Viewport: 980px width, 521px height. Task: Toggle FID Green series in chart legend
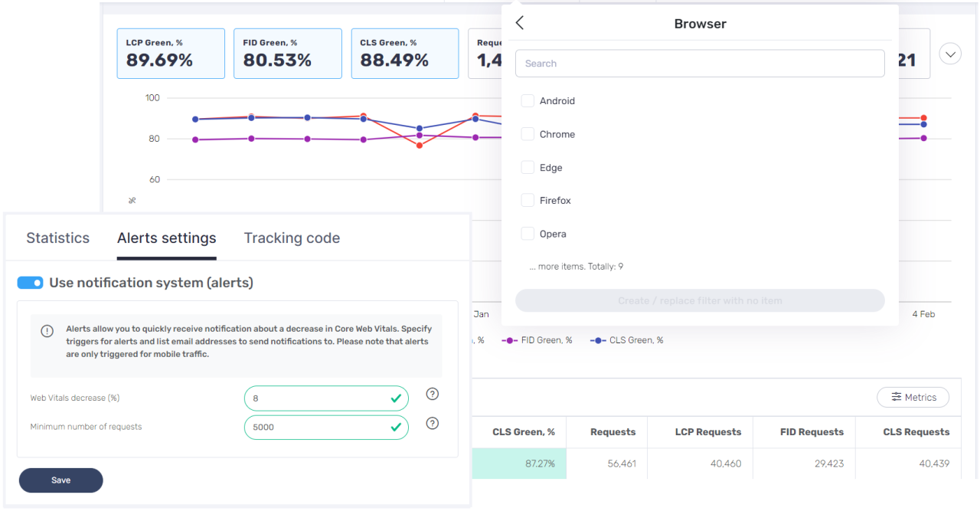(537, 340)
